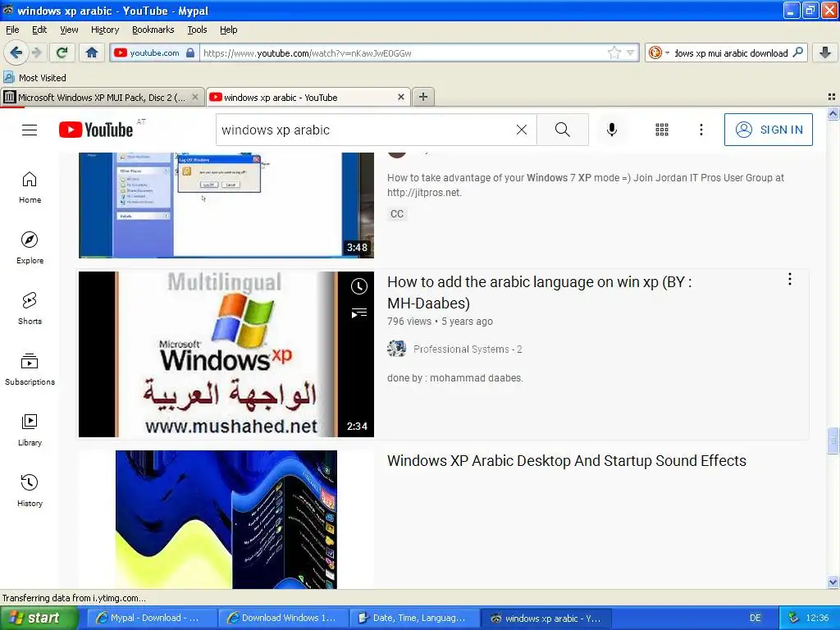This screenshot has width=840, height=630.
Task: Click Add to queue icon on thumbnail
Action: pyautogui.click(x=359, y=313)
